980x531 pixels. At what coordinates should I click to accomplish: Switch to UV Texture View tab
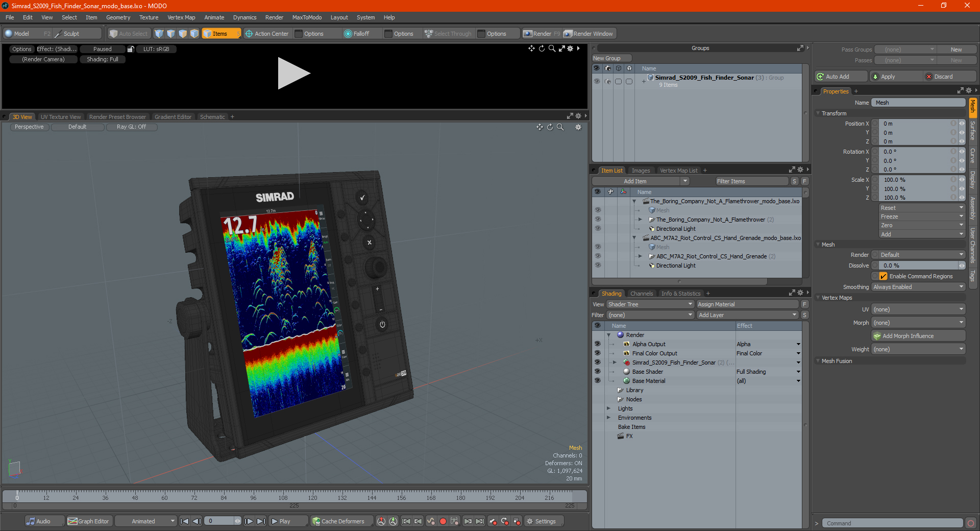pyautogui.click(x=61, y=117)
